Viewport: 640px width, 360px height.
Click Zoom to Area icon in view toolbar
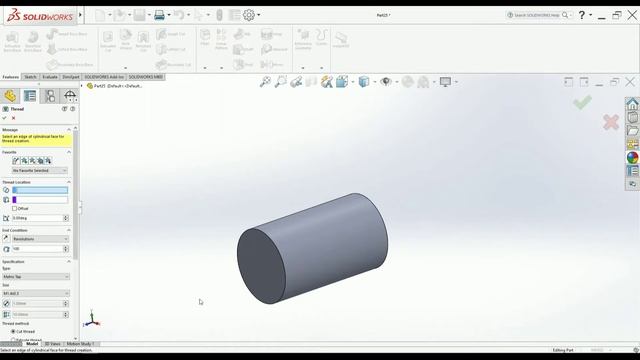click(281, 82)
